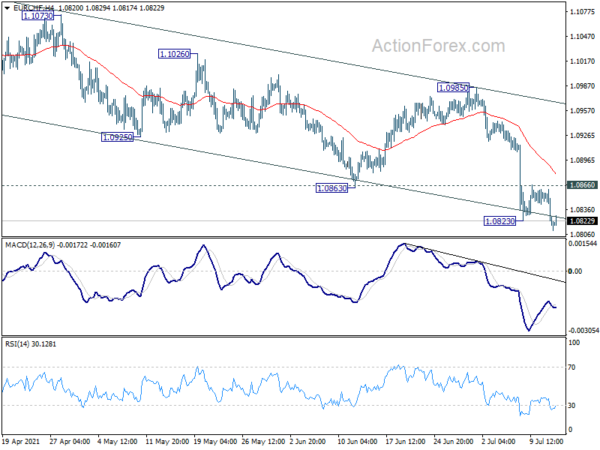The height and width of the screenshot is (450, 600).
Task: Click the 1.08230 support label
Action: tap(500, 221)
